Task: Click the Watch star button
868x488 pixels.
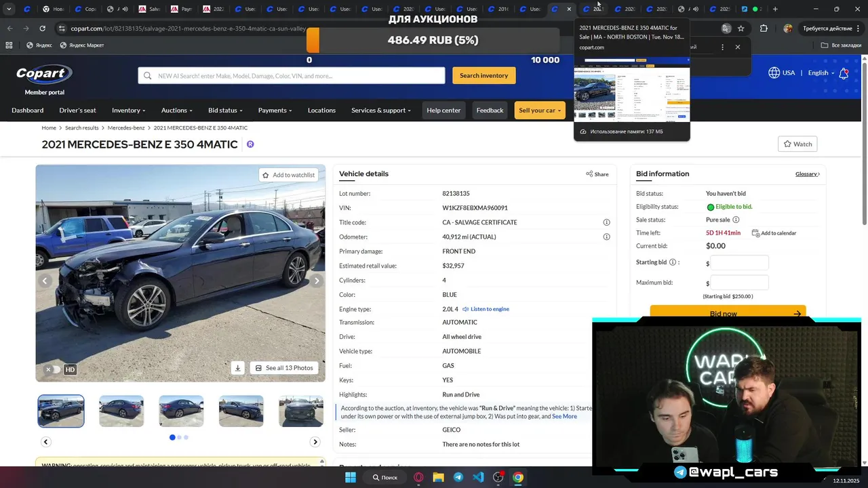Action: 797,144
